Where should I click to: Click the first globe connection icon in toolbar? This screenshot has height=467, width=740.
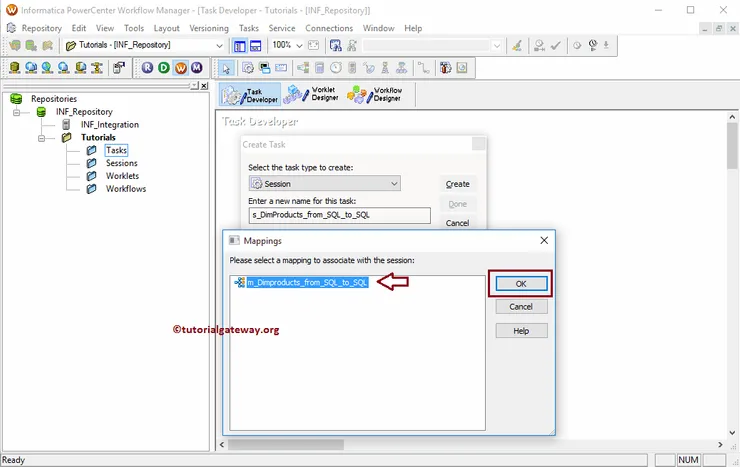tap(31, 68)
